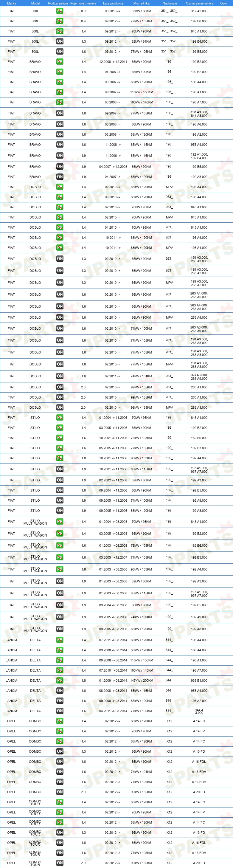233x868 pixels.
Task: Click the PB fuel icon for Fiat 500L 199 B6.000
Action: coord(60,21)
